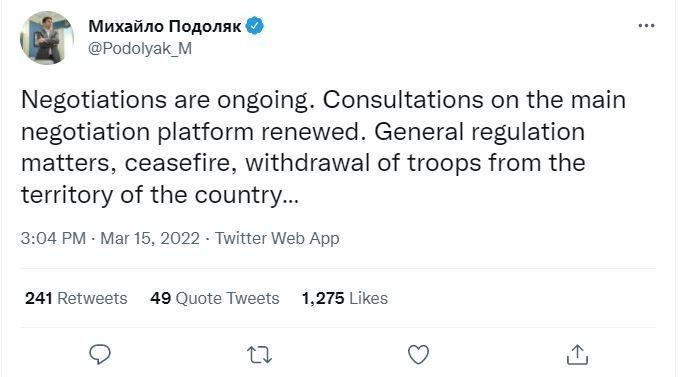683x377 pixels.
Task: Click the phrase 'withdrawal of troops'
Action: pyautogui.click(x=363, y=164)
